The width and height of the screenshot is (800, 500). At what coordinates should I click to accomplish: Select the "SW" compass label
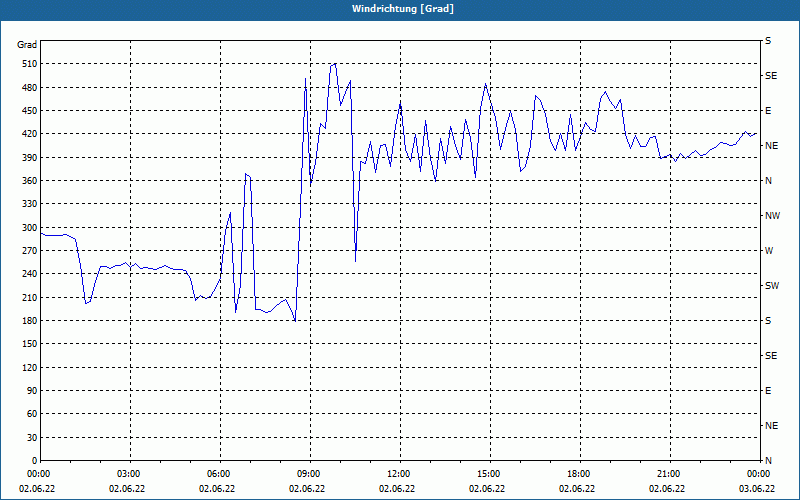point(772,286)
